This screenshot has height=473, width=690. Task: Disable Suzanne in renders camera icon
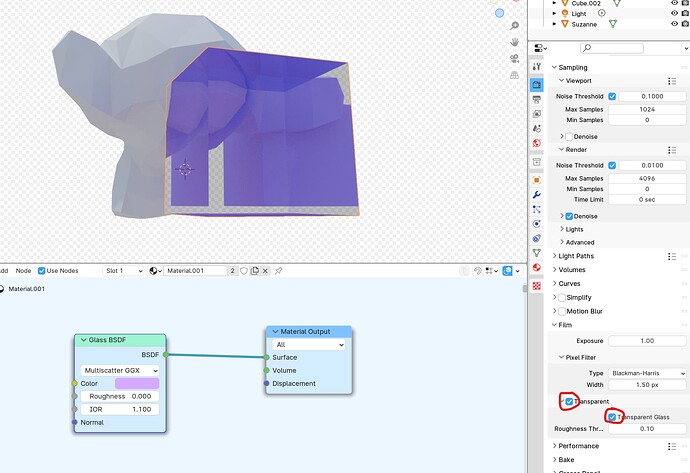coord(685,24)
